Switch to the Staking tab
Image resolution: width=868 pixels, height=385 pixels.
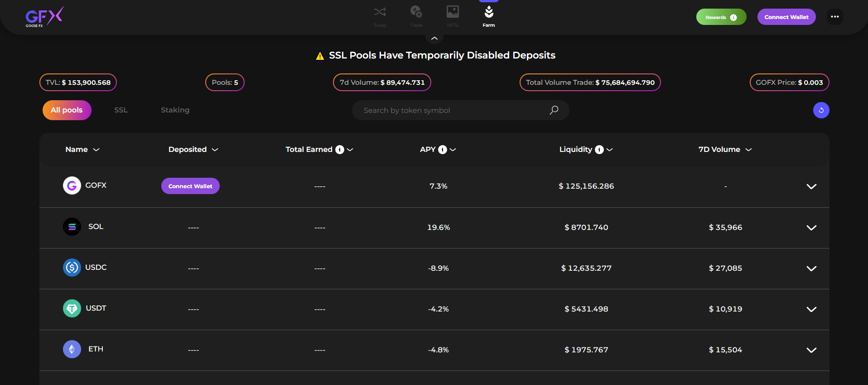(175, 110)
